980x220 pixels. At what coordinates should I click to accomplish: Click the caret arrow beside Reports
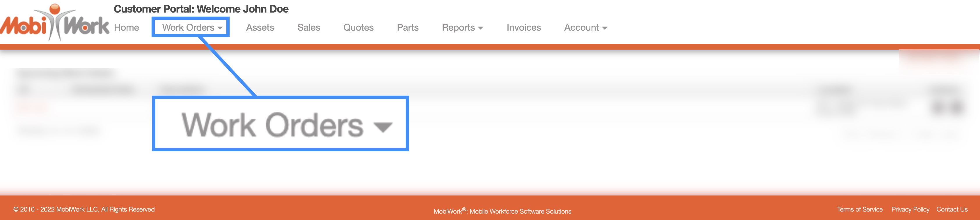click(480, 28)
